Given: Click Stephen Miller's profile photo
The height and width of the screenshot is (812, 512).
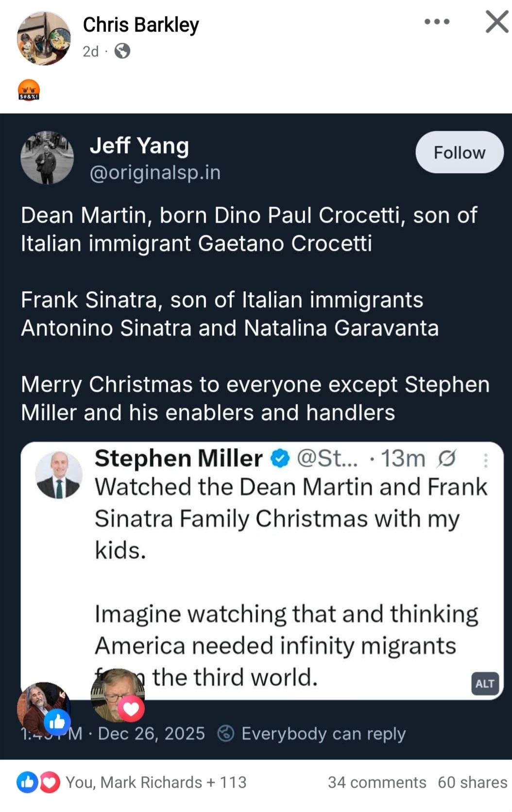Looking at the screenshot, I should 59,475.
